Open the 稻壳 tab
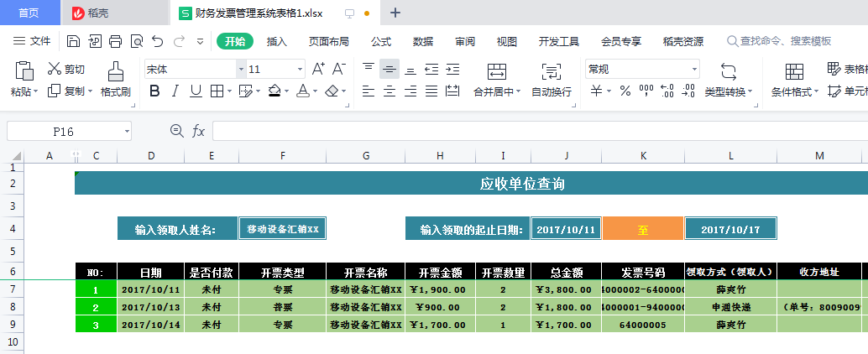This screenshot has height=354, width=868. coord(113,13)
